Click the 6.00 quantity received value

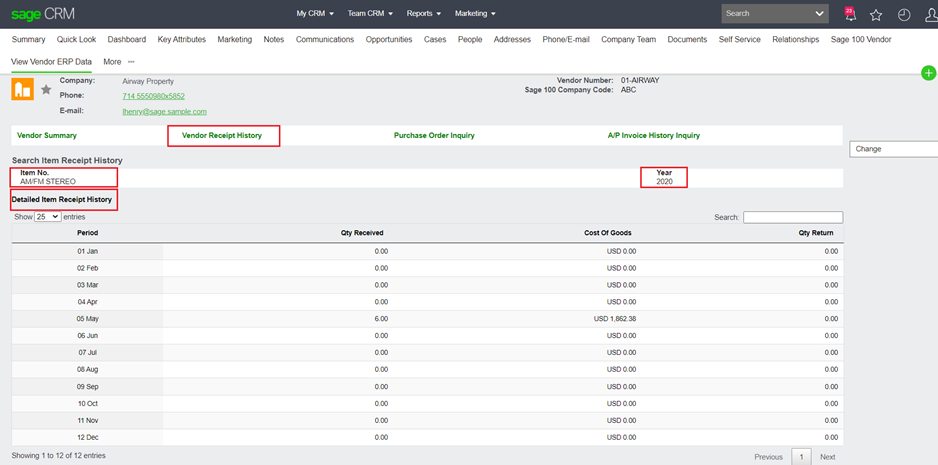coord(381,319)
